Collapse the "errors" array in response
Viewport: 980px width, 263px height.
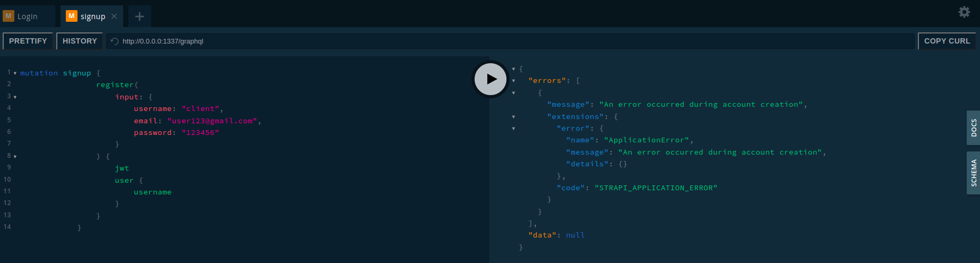513,81
